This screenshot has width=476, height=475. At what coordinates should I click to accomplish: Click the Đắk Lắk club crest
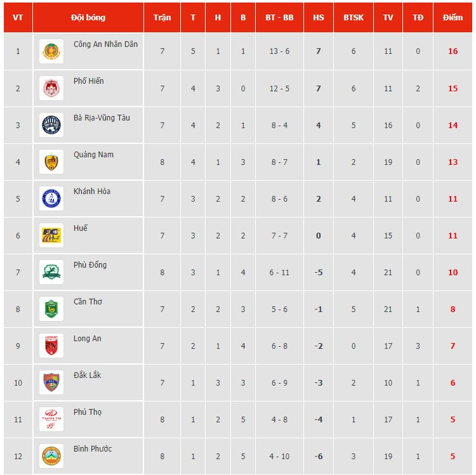(x=51, y=382)
